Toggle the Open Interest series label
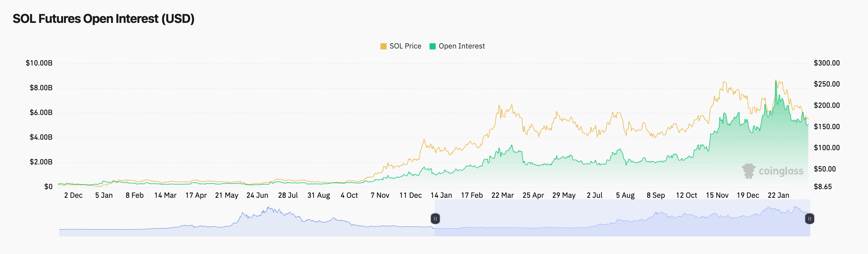The image size is (868, 254). [461, 46]
